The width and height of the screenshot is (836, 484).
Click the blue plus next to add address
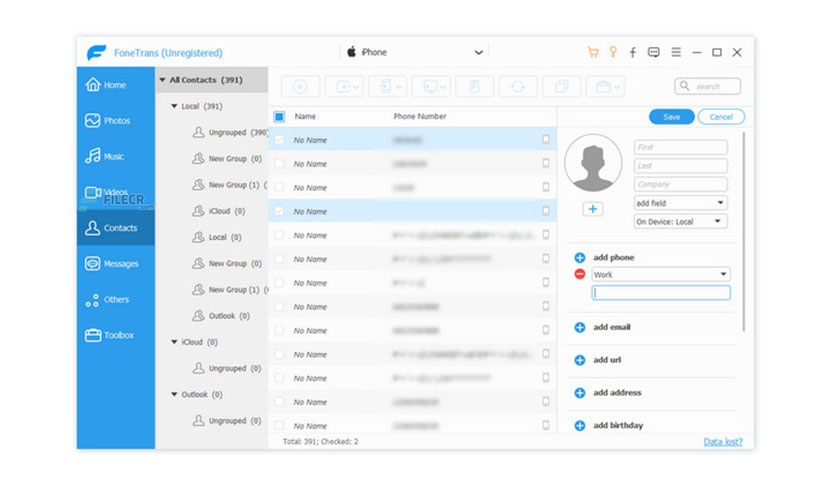pyautogui.click(x=580, y=393)
